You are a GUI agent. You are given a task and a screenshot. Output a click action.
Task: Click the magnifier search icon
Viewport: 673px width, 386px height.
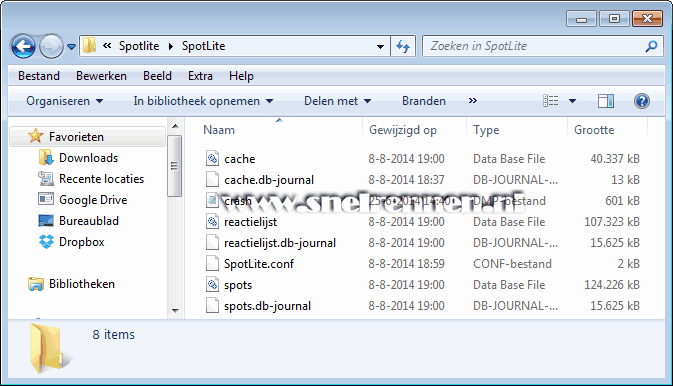pos(651,46)
